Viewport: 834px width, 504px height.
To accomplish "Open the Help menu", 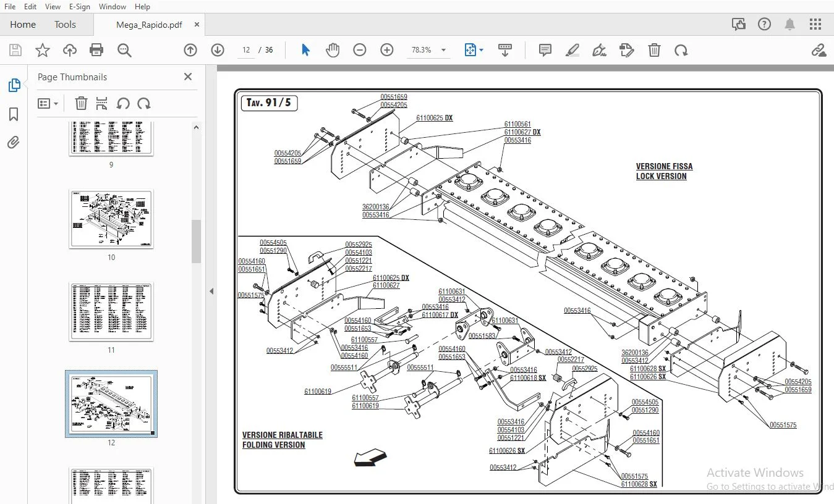I will coord(142,6).
